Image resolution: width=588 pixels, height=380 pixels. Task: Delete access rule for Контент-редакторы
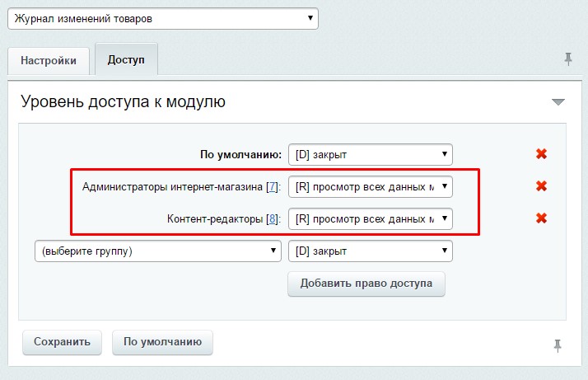coord(541,218)
